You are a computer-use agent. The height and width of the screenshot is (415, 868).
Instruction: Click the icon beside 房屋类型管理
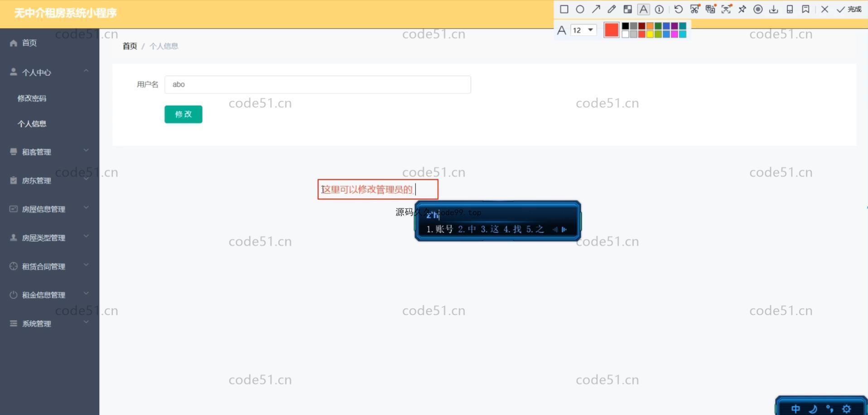pos(14,237)
